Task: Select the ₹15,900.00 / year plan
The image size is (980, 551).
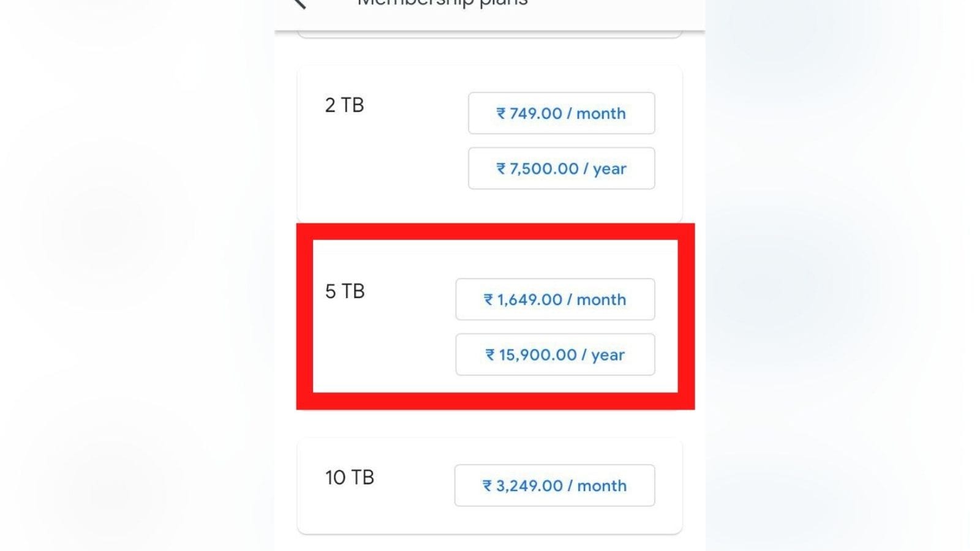Action: click(x=555, y=354)
